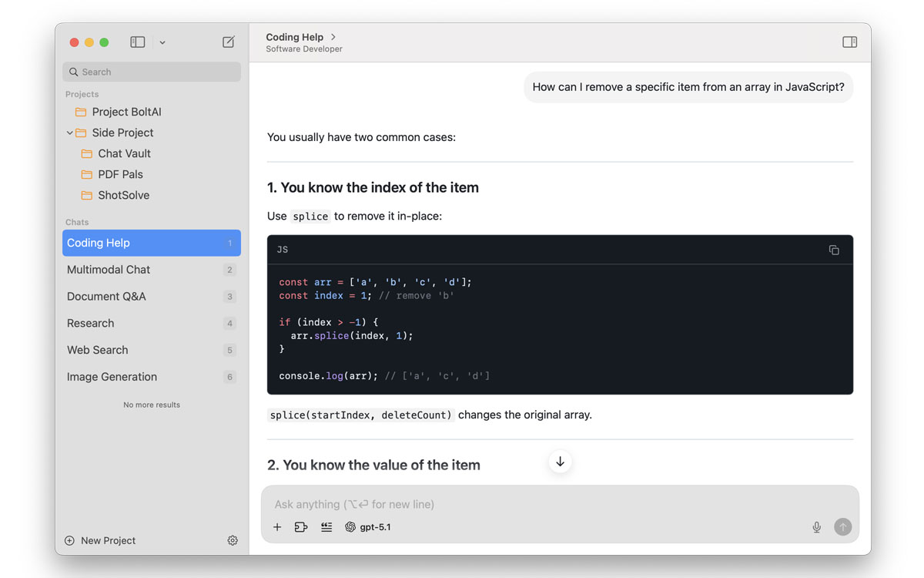Image resolution: width=924 pixels, height=578 pixels.
Task: Open sidebar settings gear icon
Action: tap(233, 540)
